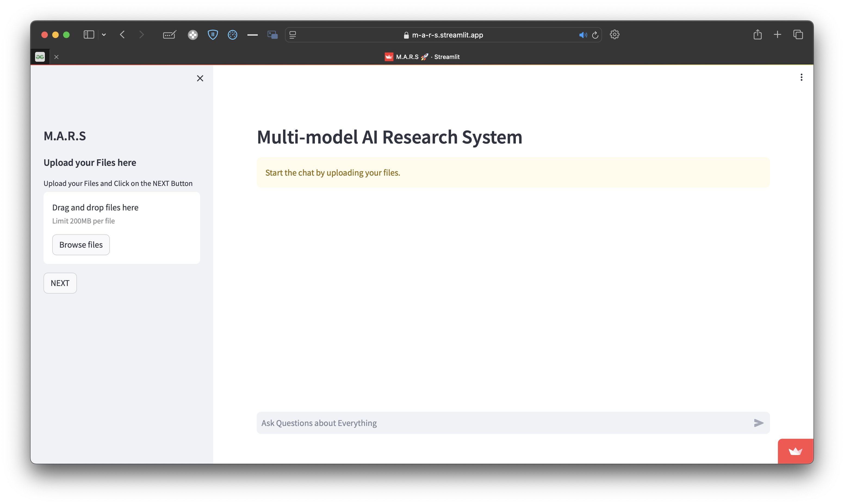Image resolution: width=844 pixels, height=504 pixels.
Task: Click the blue dotted circle extension icon
Action: coord(233,35)
